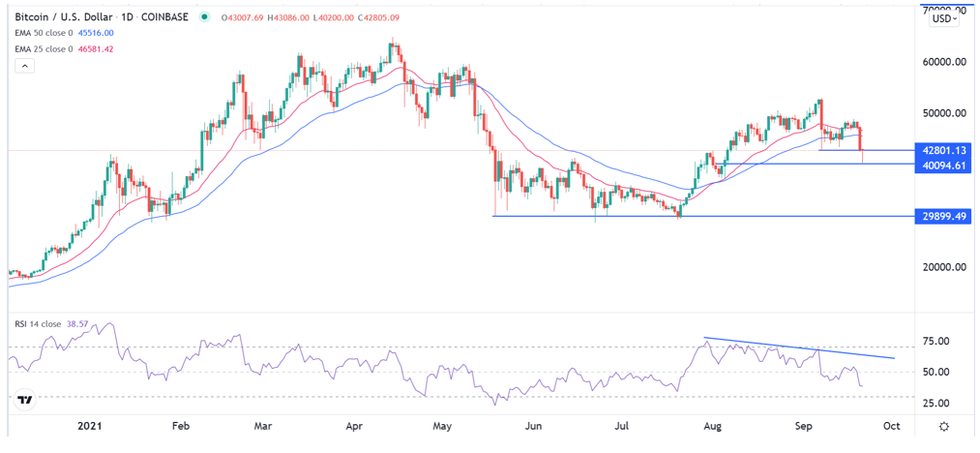Viewport: 980px width, 453px height.
Task: Click the 29899.49 support level label
Action: 945,216
